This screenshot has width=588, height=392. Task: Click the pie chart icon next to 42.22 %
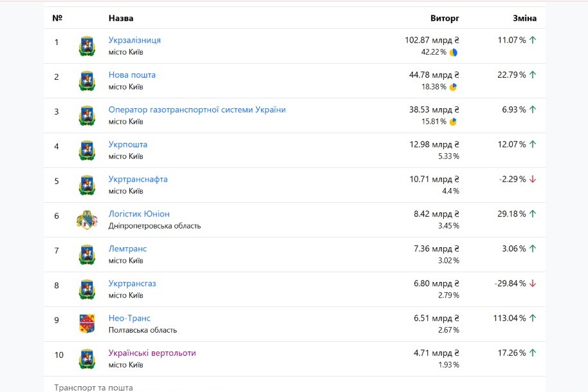tap(454, 53)
